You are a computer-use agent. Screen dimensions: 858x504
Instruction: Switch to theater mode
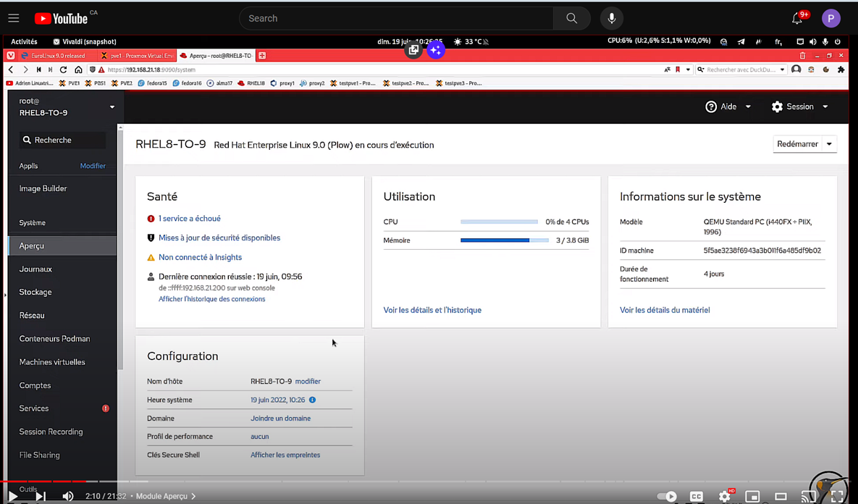tap(781, 496)
